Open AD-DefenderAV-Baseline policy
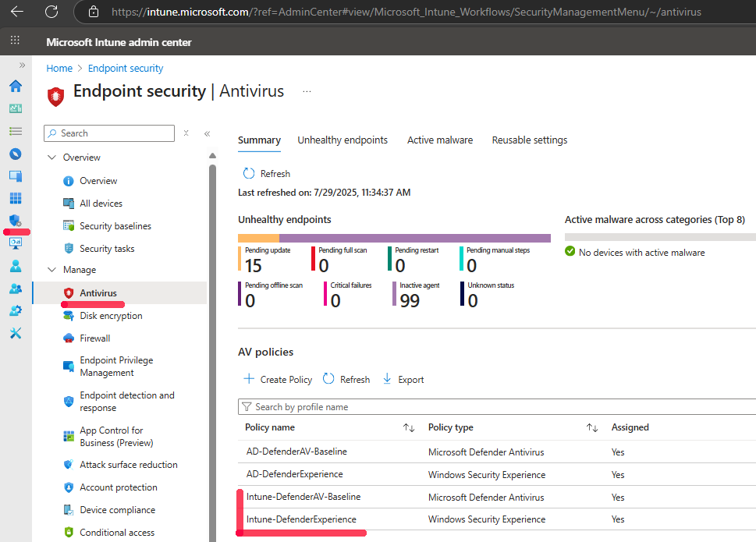Image resolution: width=756 pixels, height=542 pixels. pyautogui.click(x=296, y=452)
